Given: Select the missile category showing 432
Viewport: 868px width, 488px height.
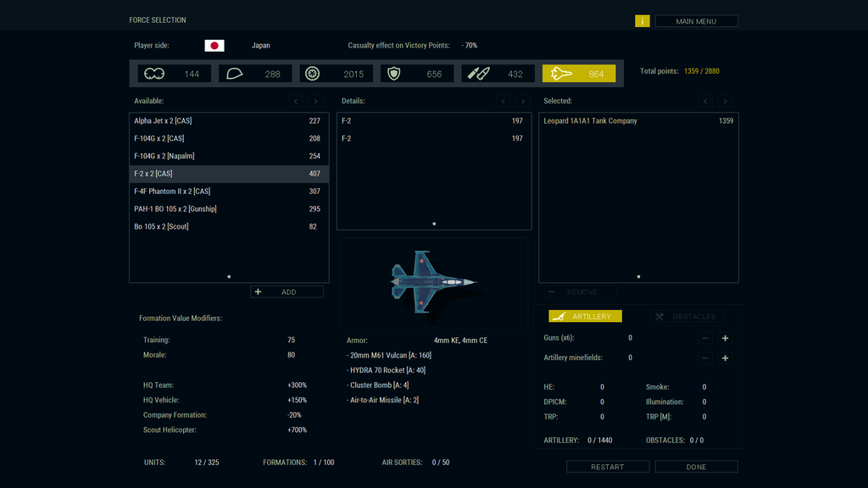Looking at the screenshot, I should click(498, 74).
